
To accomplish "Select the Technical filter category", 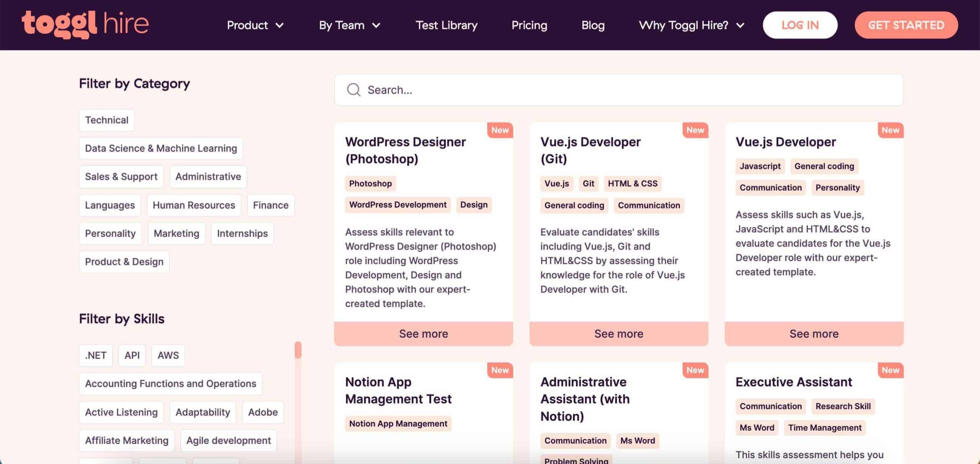I will point(106,119).
